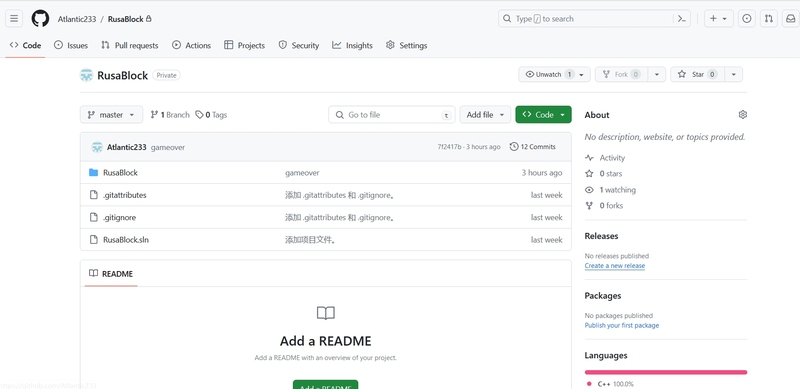This screenshot has width=800, height=389.
Task: Click Publish your first package link
Action: coord(621,325)
